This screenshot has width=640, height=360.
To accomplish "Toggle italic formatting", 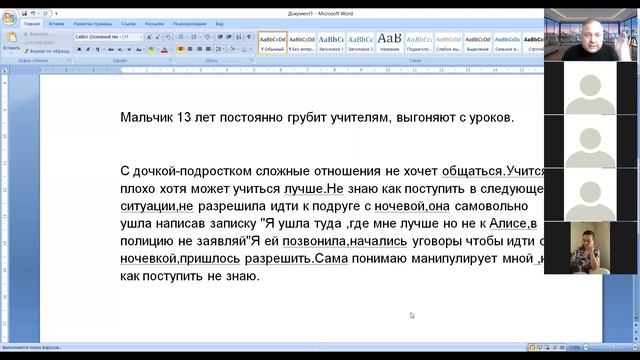I will [x=88, y=49].
